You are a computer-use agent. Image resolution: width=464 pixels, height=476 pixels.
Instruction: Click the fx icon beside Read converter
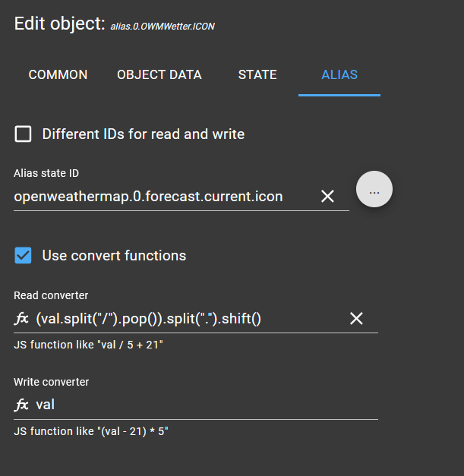coord(21,319)
